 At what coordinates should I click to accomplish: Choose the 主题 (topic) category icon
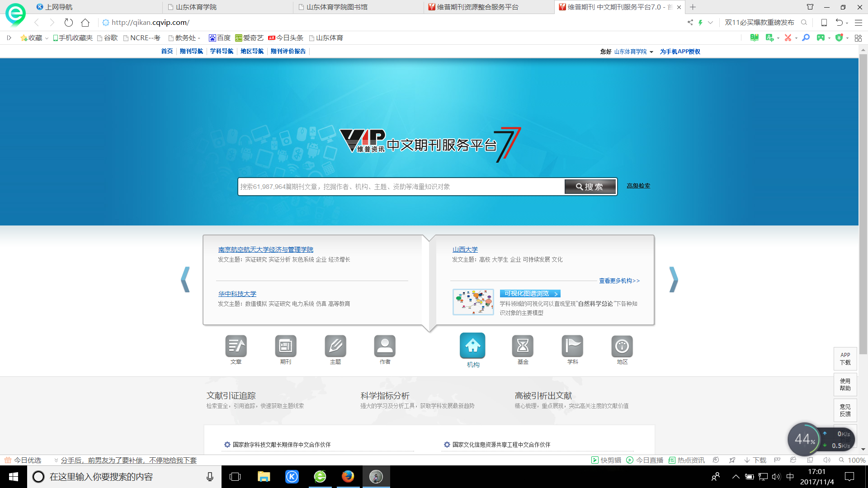tap(335, 347)
